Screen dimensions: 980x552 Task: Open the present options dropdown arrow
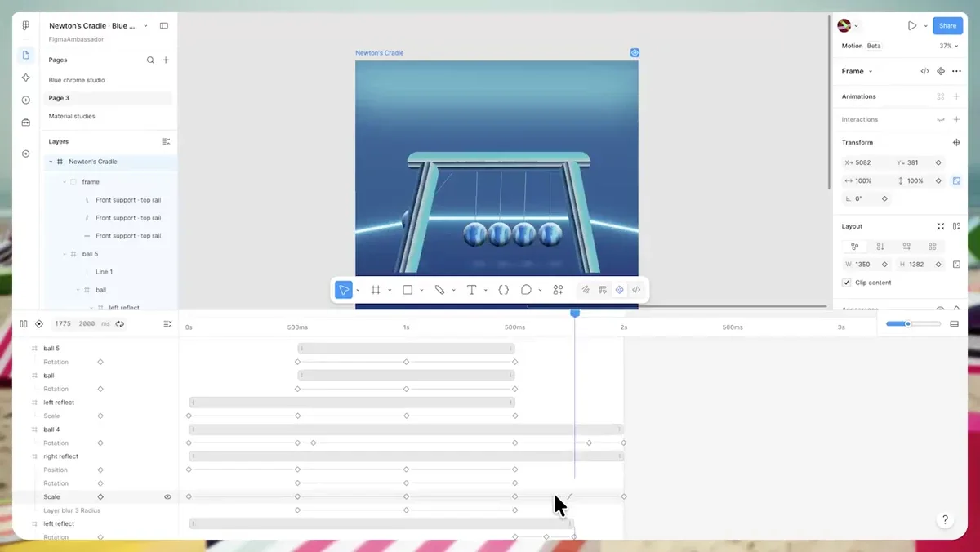(x=925, y=26)
